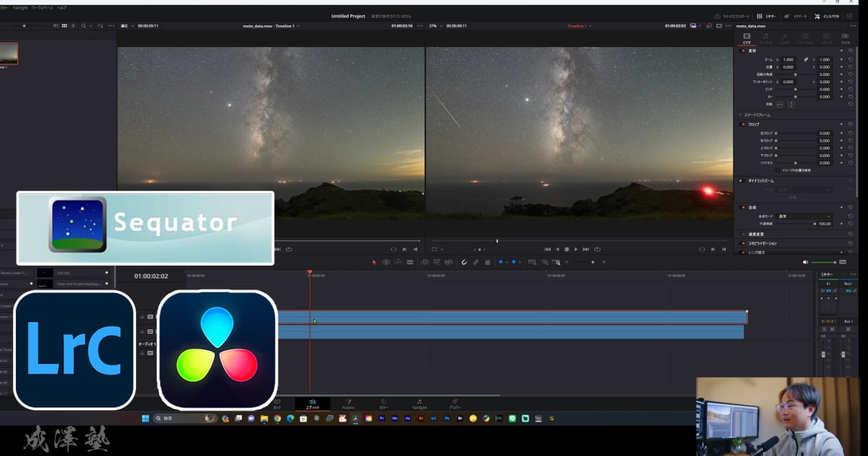This screenshot has height=456, width=868.
Task: Open the 合成モード dropdown showing 通常
Action: (x=804, y=216)
